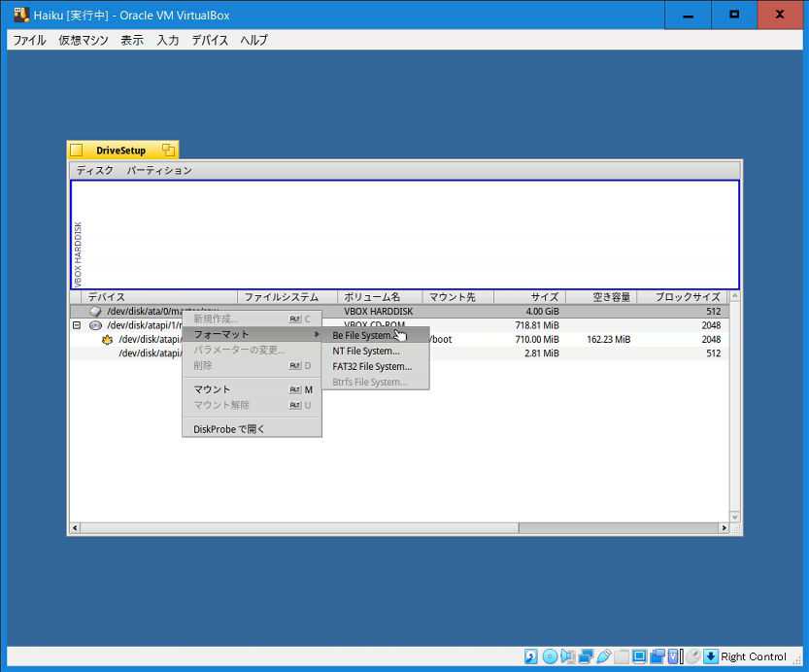Open VirtualBox 表示 menu

point(132,40)
